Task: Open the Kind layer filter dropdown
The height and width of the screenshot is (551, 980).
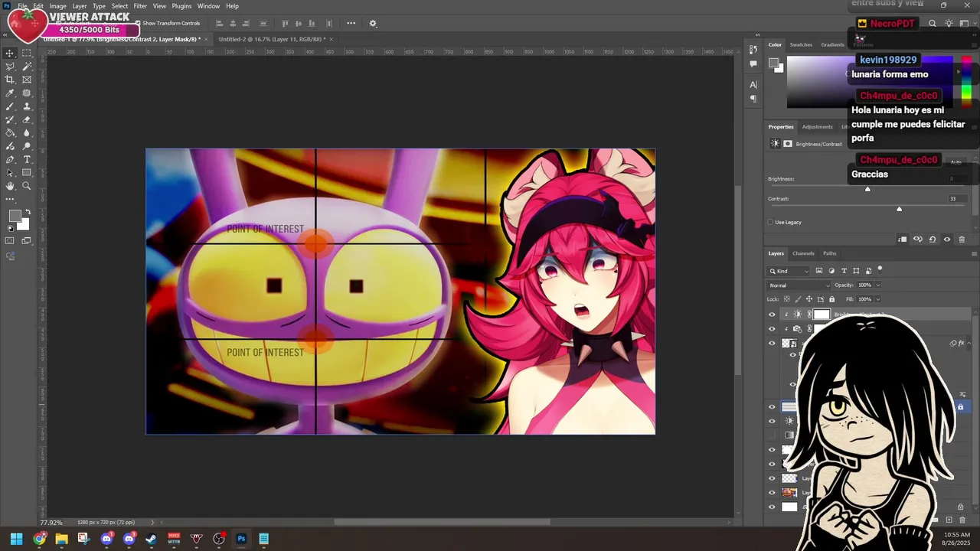Action: (789, 271)
